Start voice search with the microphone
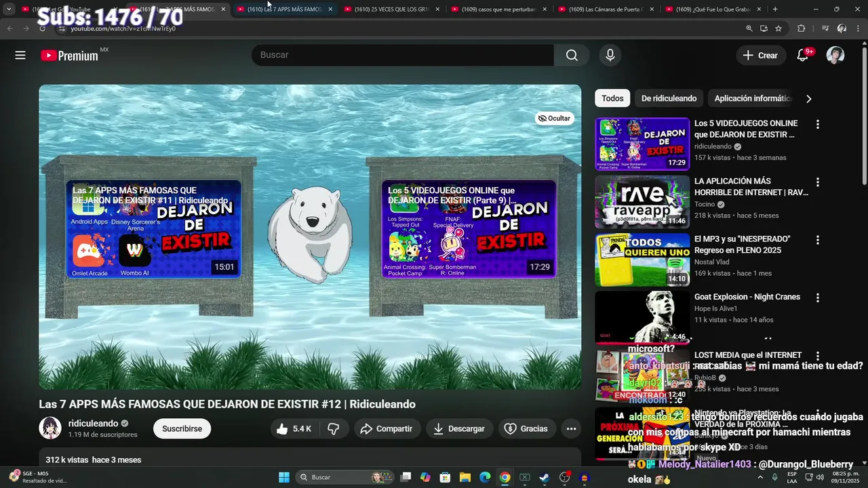Image resolution: width=868 pixels, height=488 pixels. [610, 56]
